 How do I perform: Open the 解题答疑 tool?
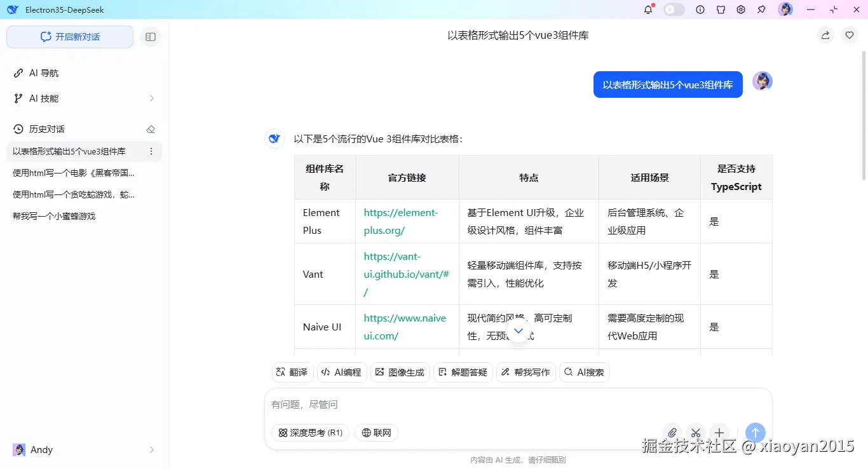[x=463, y=372]
